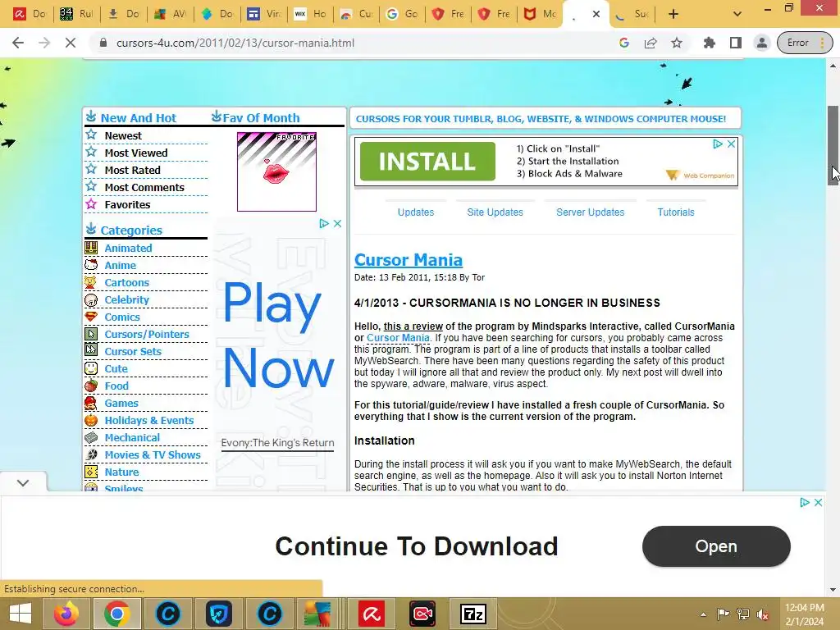Open Favorites list
Image resolution: width=840 pixels, height=630 pixels.
(x=127, y=204)
